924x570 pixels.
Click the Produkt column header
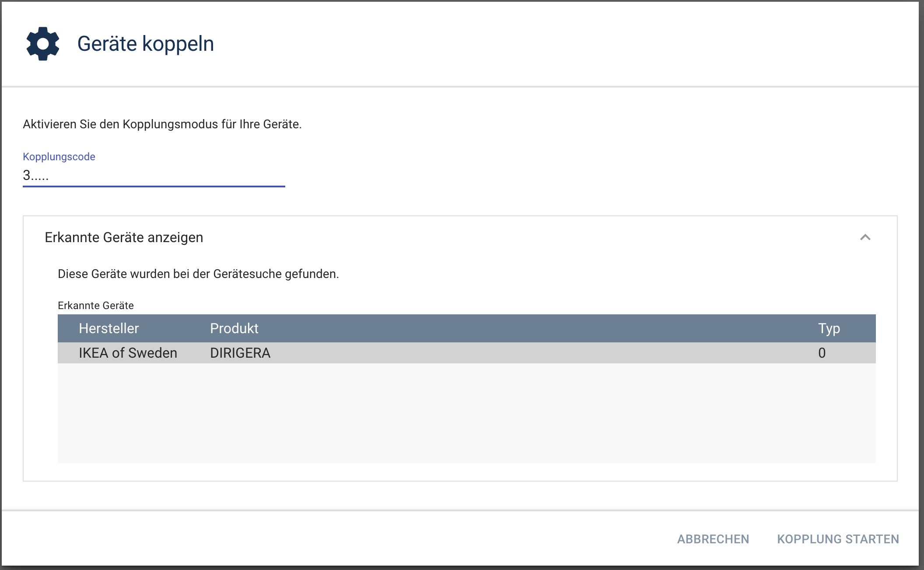point(234,328)
